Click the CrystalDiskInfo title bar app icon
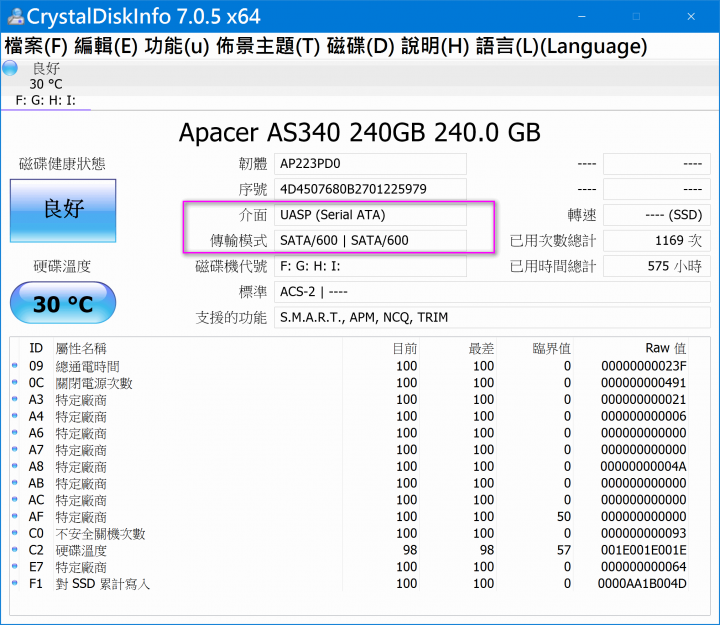720x625 pixels. tap(15, 17)
